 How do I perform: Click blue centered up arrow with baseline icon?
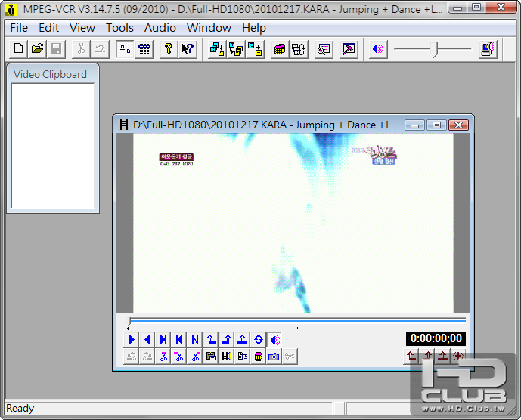[x=243, y=340]
